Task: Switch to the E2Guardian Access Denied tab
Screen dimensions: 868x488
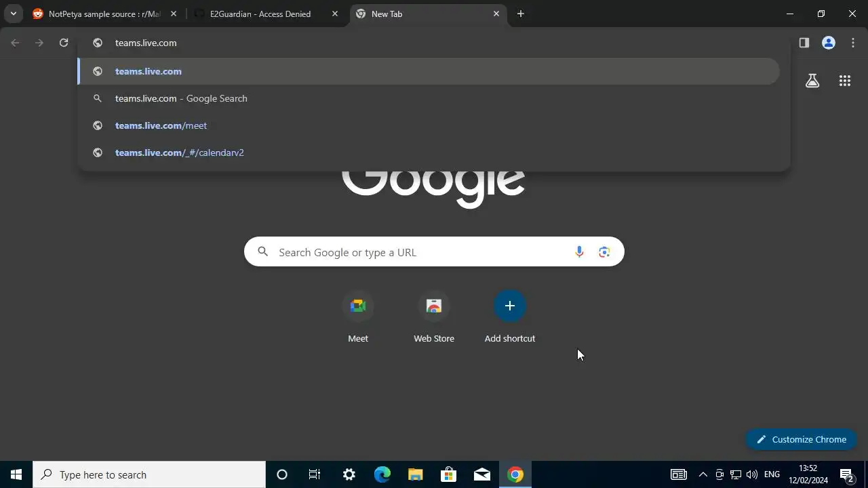Action: tap(267, 14)
